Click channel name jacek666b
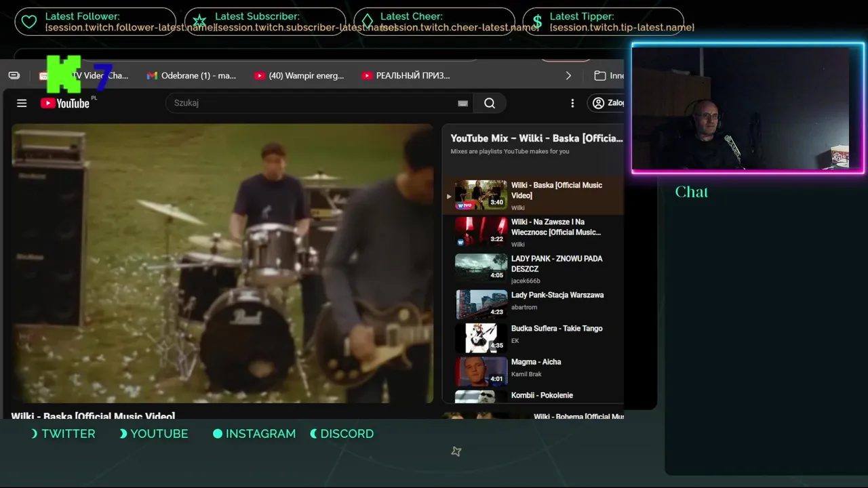868x488 pixels. (526, 281)
